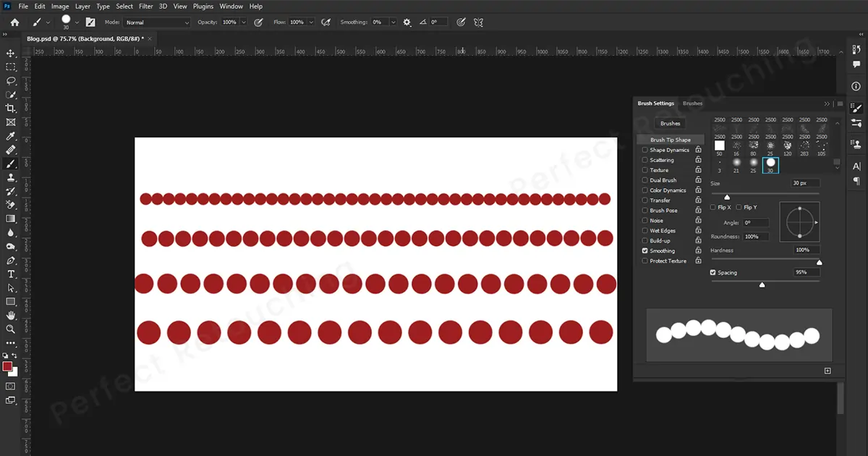Select the Lasso tool

(10, 81)
